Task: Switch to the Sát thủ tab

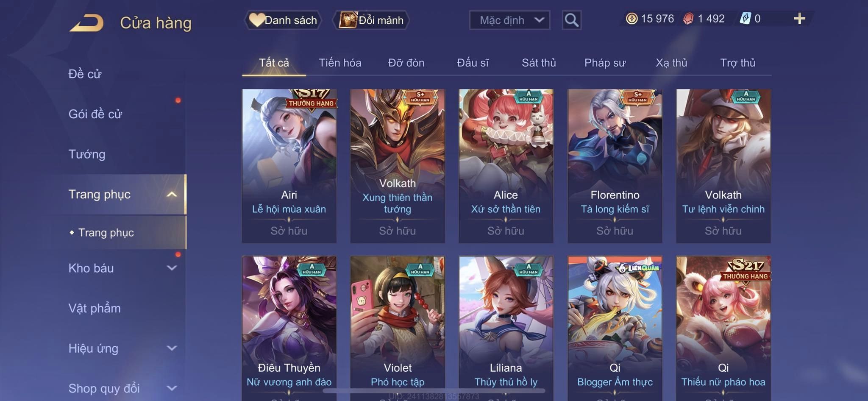Action: (x=539, y=63)
